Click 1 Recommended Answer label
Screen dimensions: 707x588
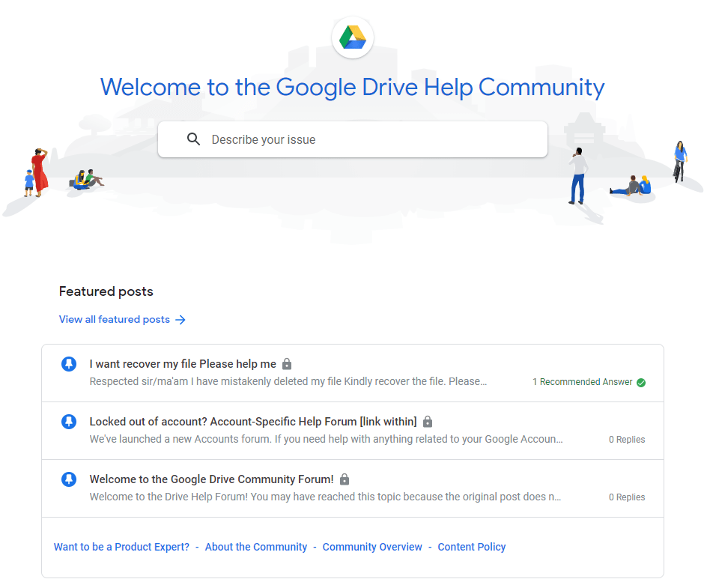point(582,382)
